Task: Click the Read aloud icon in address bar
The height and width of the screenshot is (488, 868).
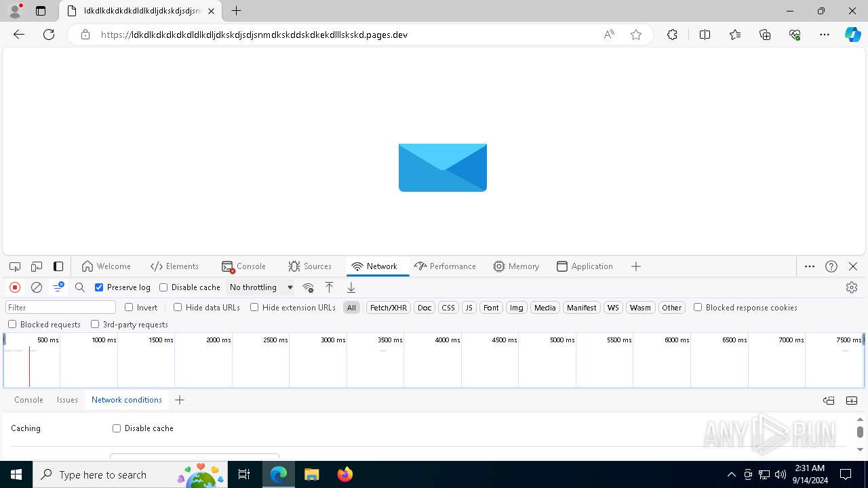Action: [609, 35]
